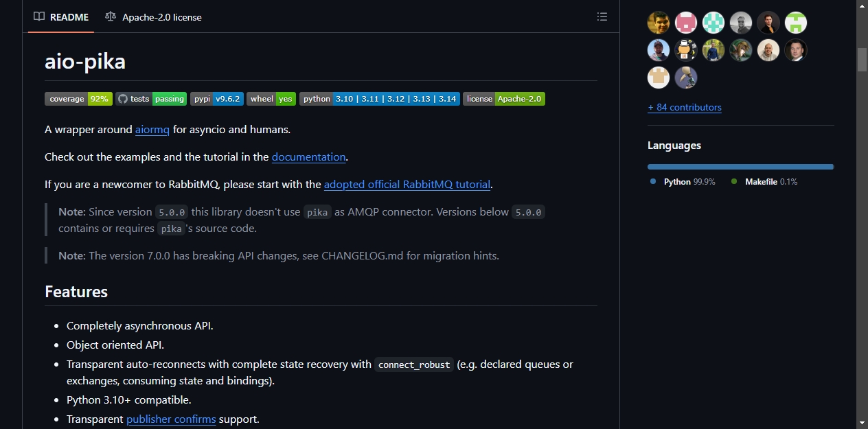Click the connect_robust code snippet
This screenshot has height=429, width=868.
[414, 364]
